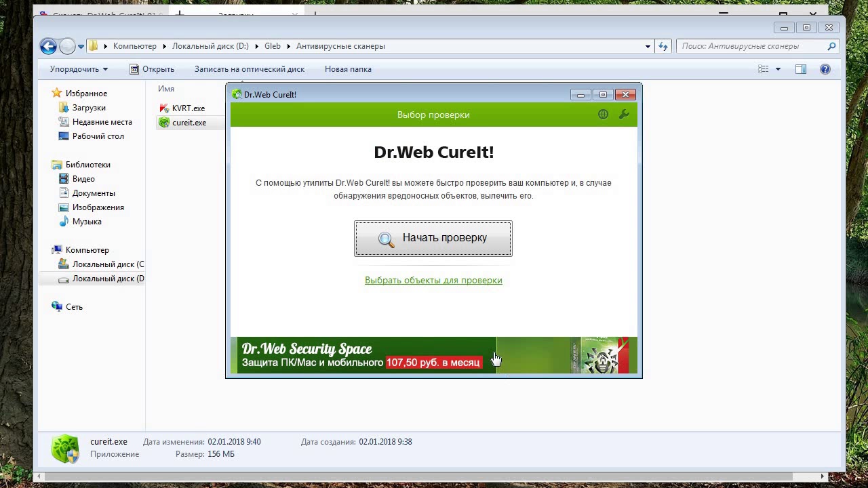Select the KVRT.exe file
The width and height of the screenshot is (868, 488).
pos(188,108)
